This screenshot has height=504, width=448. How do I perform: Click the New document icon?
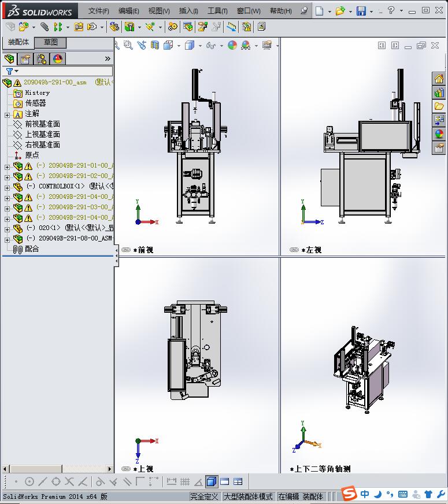319,11
